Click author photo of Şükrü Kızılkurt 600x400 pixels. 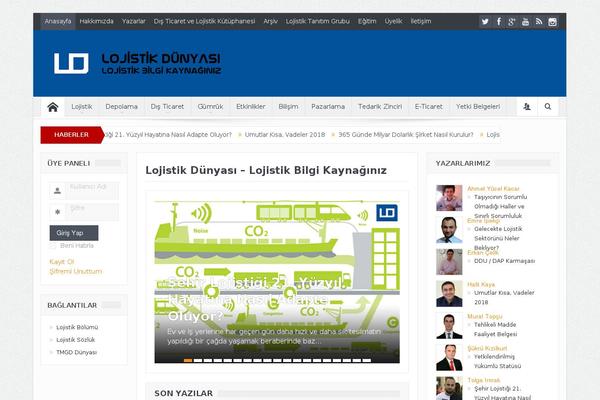449,358
